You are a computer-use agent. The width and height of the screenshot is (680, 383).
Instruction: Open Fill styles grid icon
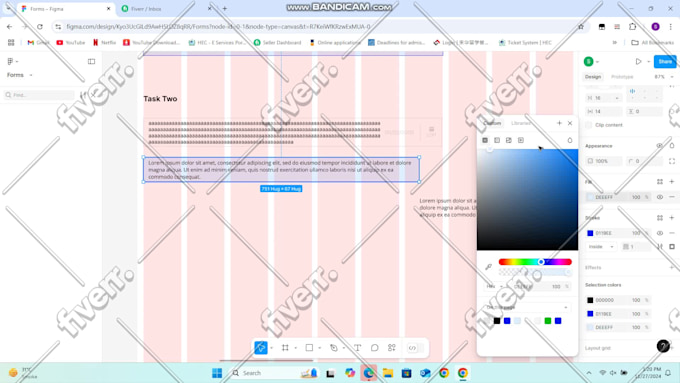pyautogui.click(x=660, y=182)
